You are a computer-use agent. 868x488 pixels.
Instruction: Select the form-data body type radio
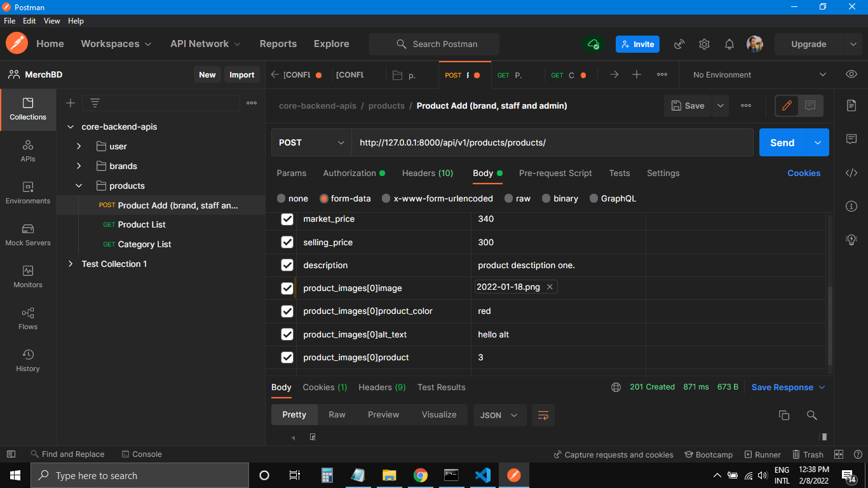(324, 198)
